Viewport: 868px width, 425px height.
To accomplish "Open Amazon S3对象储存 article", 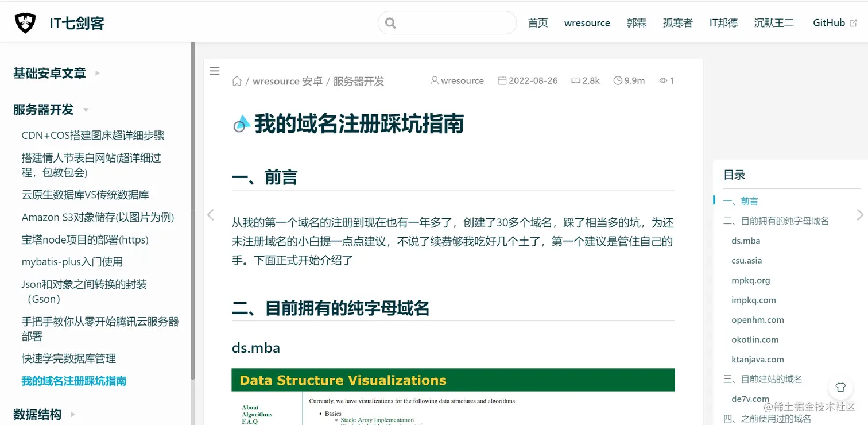I will (98, 217).
